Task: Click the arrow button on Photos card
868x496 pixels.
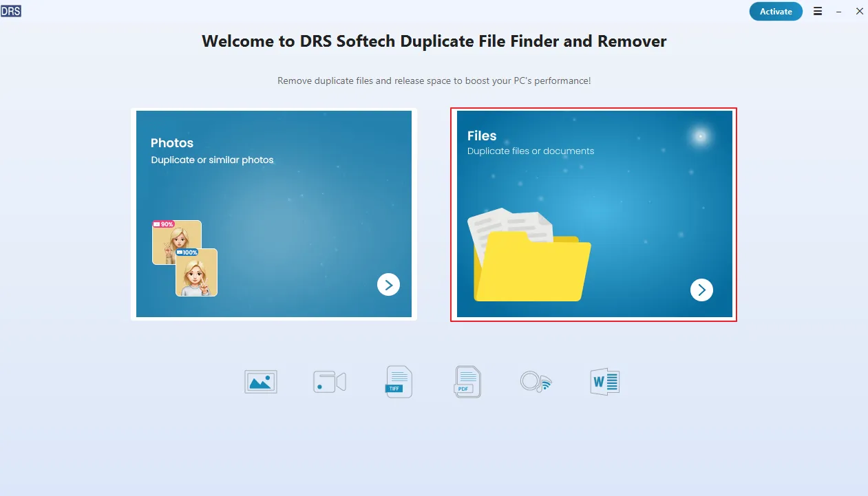Action: coord(388,284)
